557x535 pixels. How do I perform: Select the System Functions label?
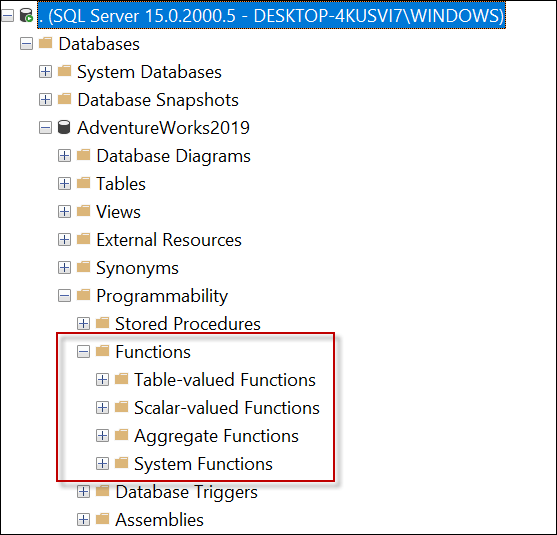point(203,464)
